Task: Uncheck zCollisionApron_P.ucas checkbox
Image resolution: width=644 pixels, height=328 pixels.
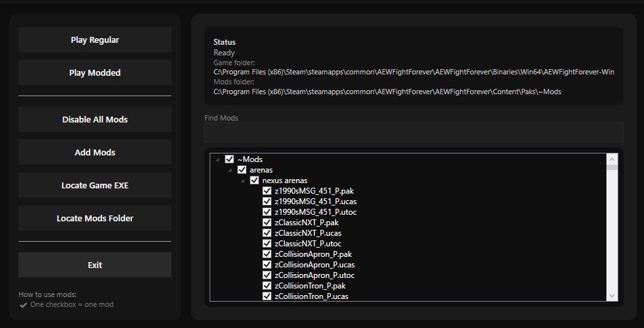Action: [267, 264]
